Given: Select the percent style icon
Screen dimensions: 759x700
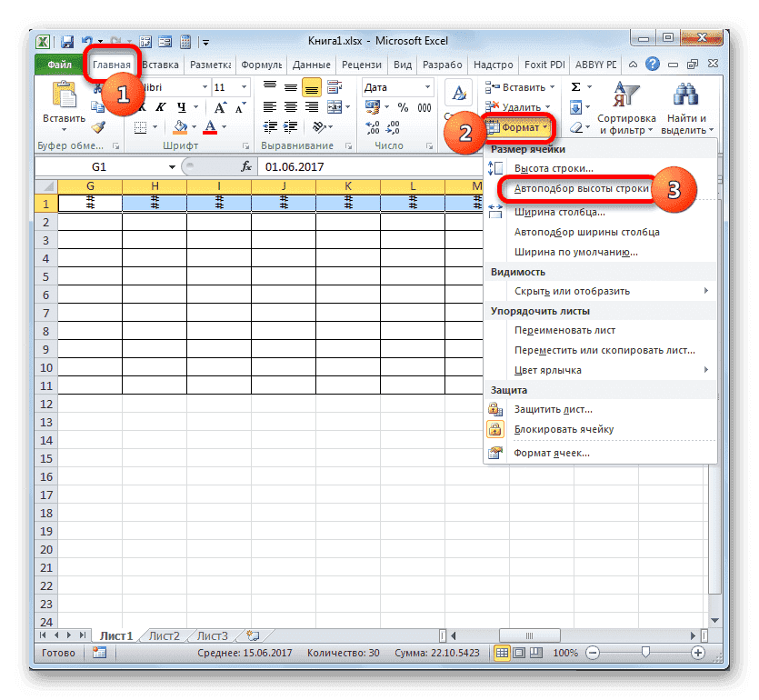Looking at the screenshot, I should point(402,107).
